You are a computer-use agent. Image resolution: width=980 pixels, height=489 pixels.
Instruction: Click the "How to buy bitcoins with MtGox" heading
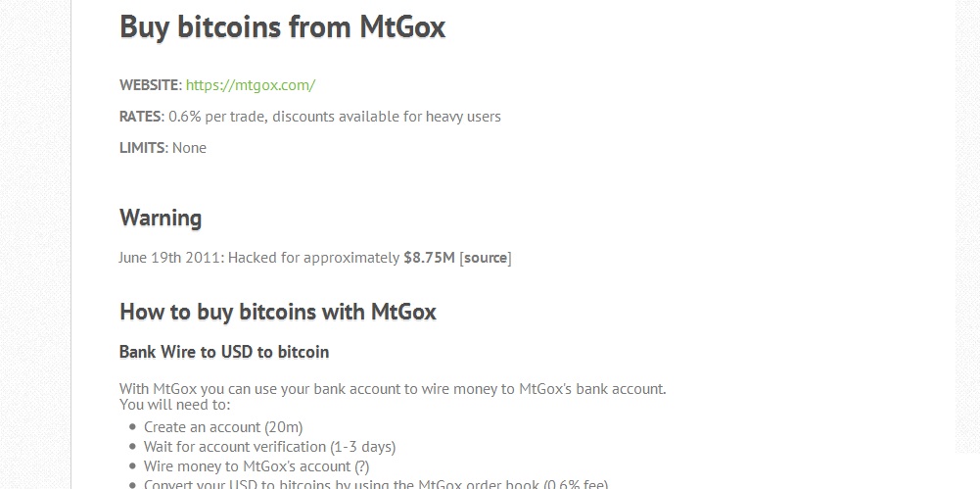point(277,313)
